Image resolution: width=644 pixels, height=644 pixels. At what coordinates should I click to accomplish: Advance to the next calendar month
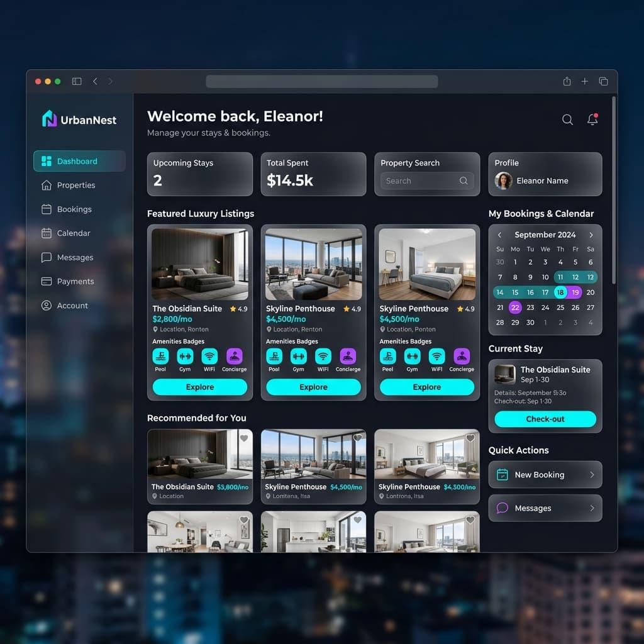tap(591, 235)
